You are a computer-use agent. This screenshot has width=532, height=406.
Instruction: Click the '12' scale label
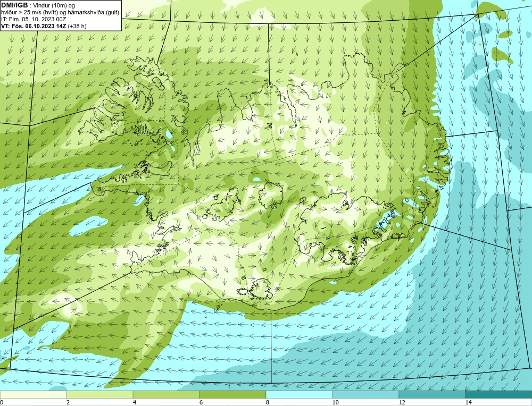[x=402, y=402]
